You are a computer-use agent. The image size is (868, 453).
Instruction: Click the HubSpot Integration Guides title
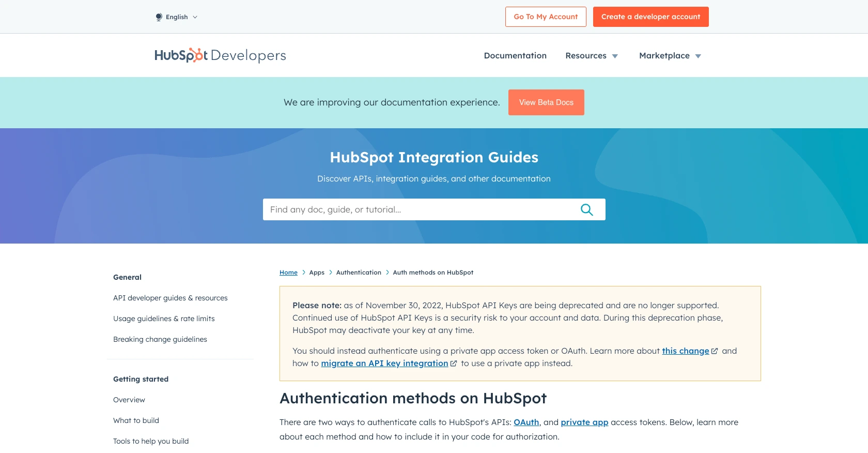pos(434,157)
